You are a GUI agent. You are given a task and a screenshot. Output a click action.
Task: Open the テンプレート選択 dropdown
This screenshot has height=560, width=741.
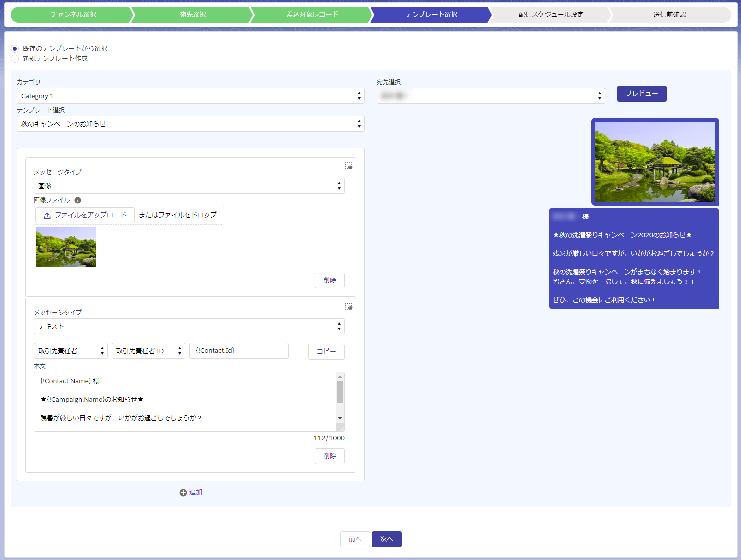coord(191,124)
